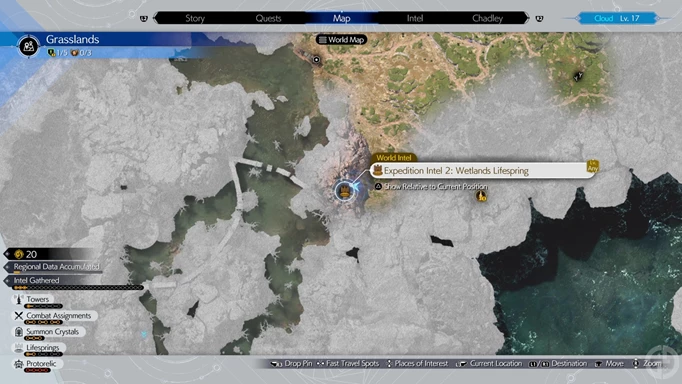This screenshot has width=682, height=384.
Task: Toggle Places of Interest display
Action: (417, 364)
